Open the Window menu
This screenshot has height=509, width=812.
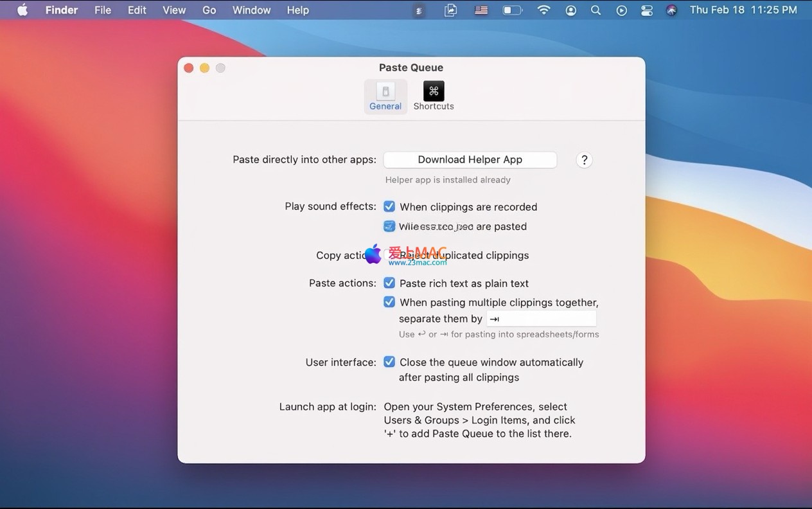click(x=251, y=10)
